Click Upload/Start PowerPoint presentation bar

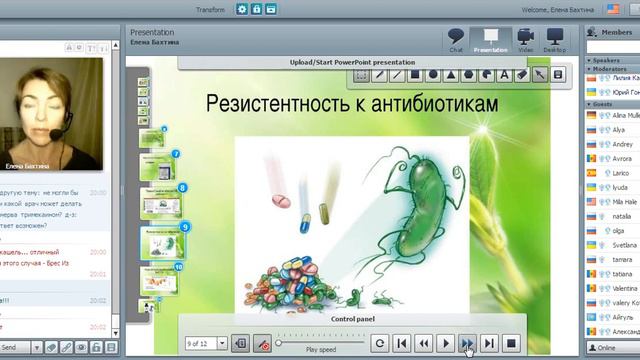click(x=352, y=62)
